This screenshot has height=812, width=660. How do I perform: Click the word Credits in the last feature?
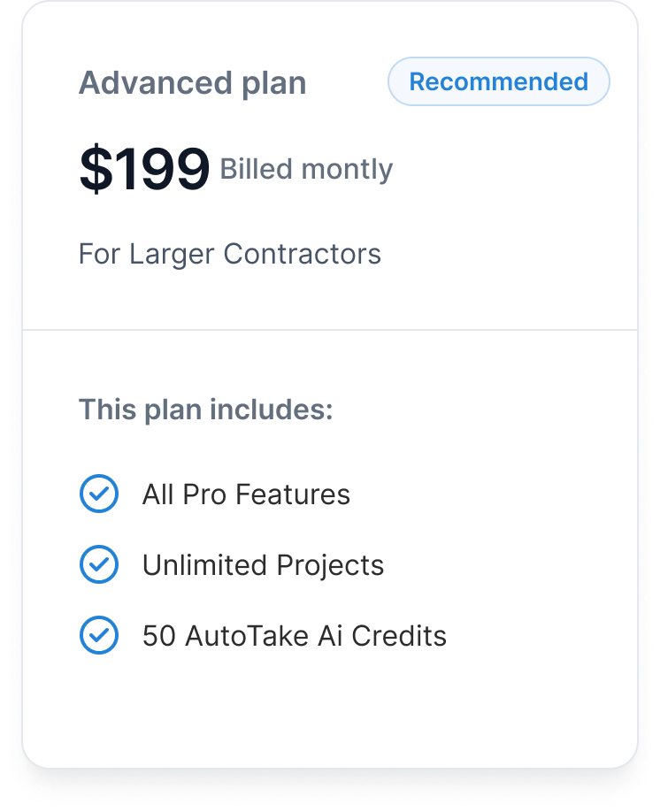tap(399, 635)
